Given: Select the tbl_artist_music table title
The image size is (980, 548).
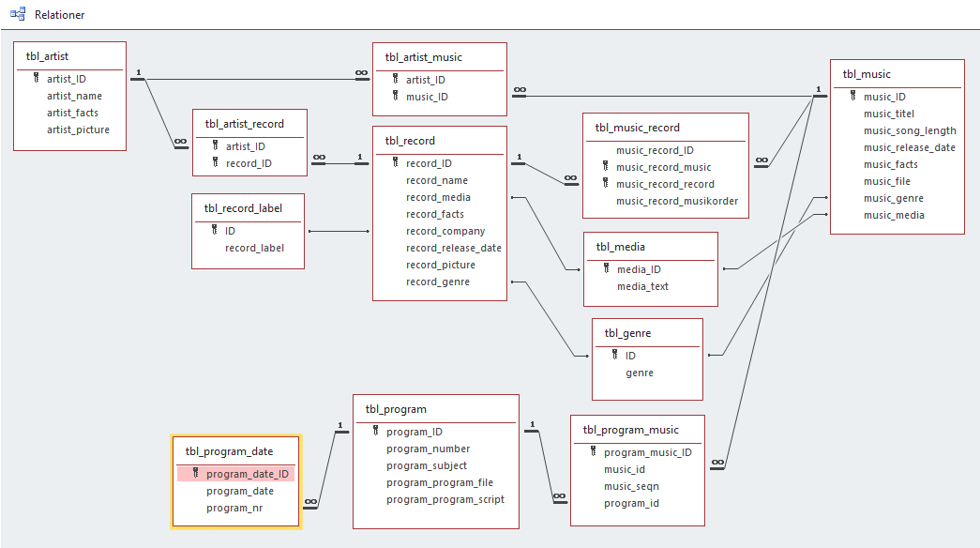Looking at the screenshot, I should tap(424, 57).
